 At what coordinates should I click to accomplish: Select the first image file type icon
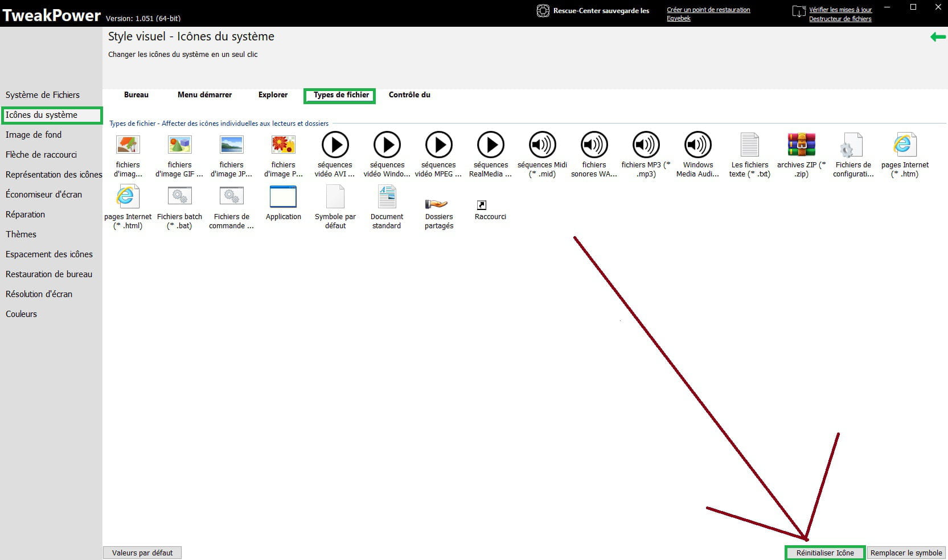128,145
